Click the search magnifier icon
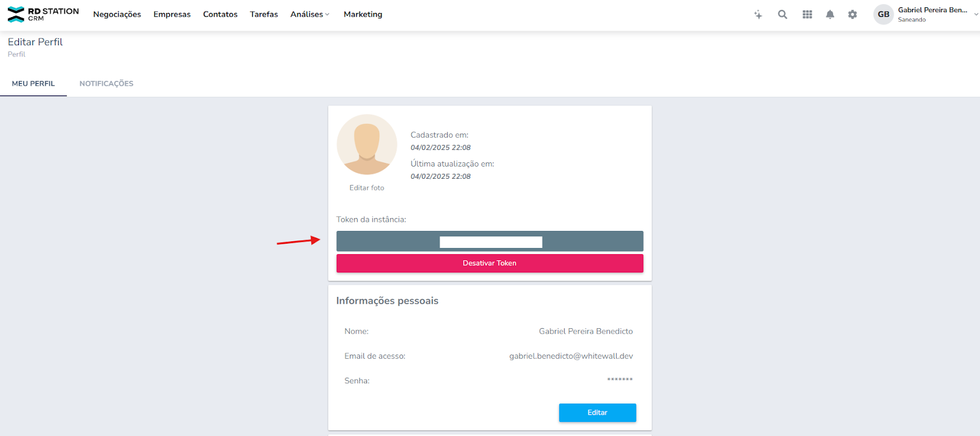This screenshot has height=436, width=980. coord(782,15)
